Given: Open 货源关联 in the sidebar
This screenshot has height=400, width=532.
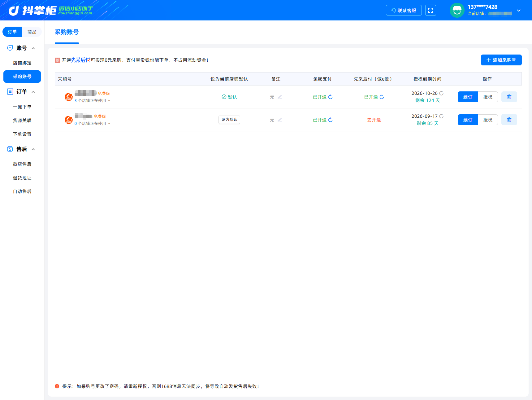Looking at the screenshot, I should [x=22, y=121].
